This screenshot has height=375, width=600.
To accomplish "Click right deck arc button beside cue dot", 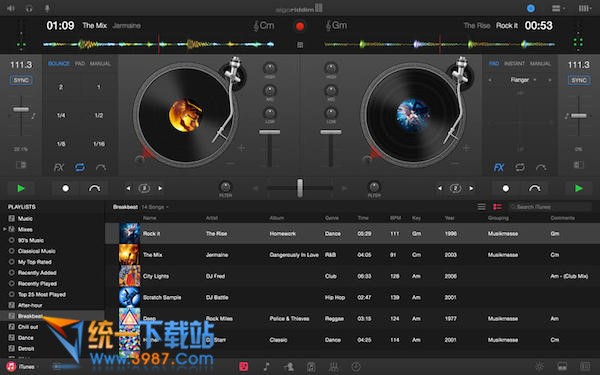I will pyautogui.click(x=534, y=188).
